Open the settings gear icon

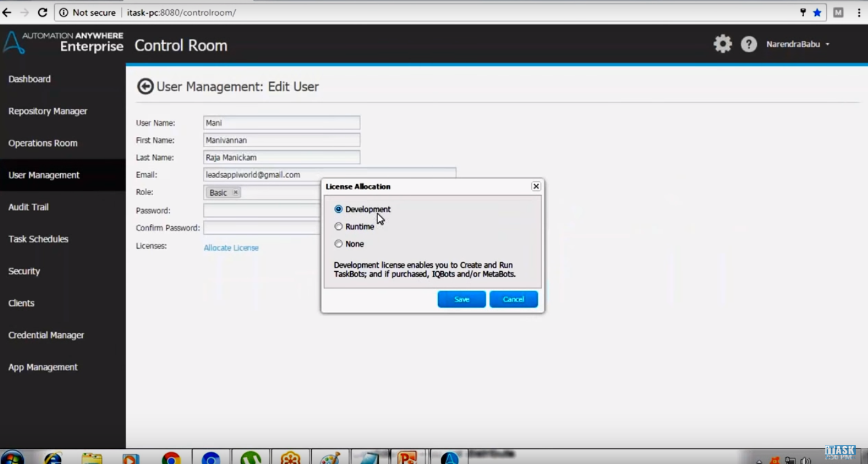pos(722,44)
